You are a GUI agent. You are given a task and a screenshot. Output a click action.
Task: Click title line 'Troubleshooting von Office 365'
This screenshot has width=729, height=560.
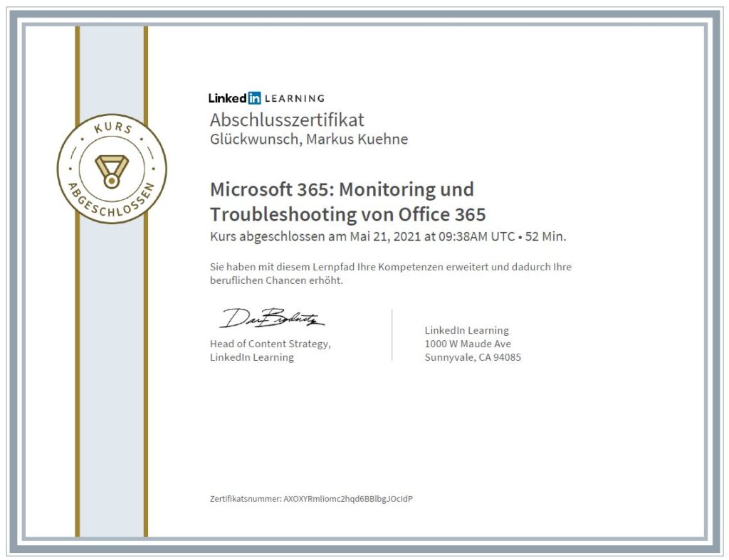347,214
